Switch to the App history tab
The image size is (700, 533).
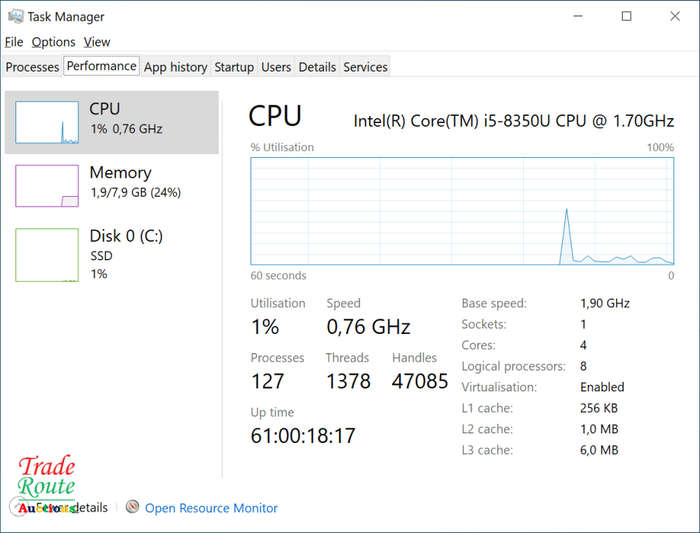(x=175, y=67)
